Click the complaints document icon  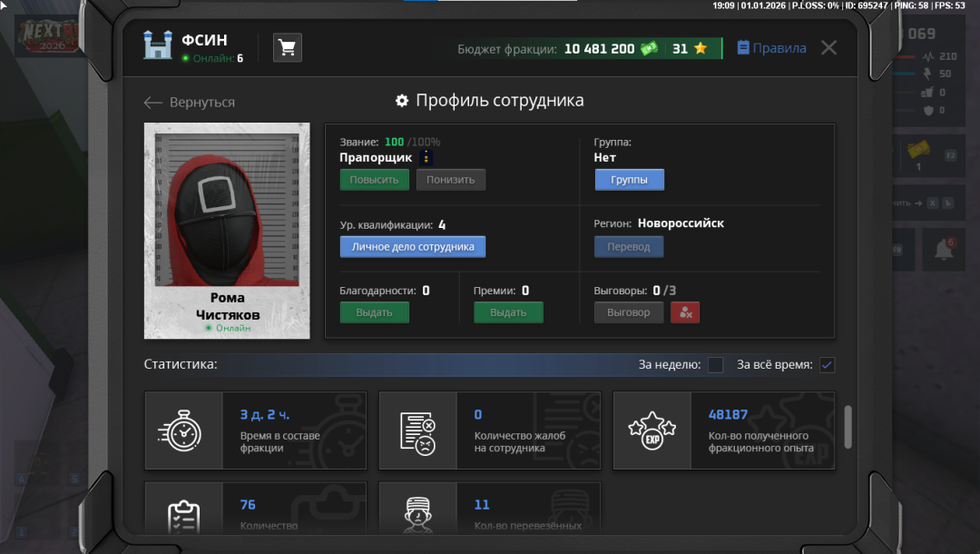pyautogui.click(x=417, y=430)
